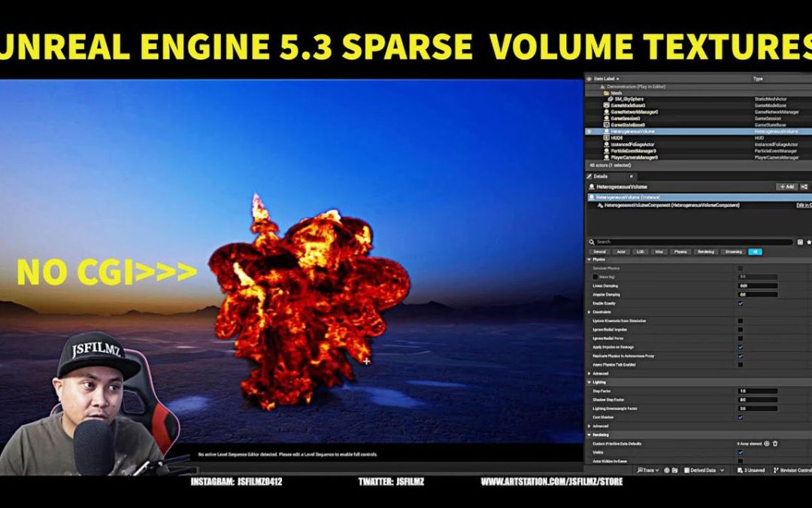Click trash icon for Custom Primitive Data Defaults
812x508 pixels.
click(775, 444)
